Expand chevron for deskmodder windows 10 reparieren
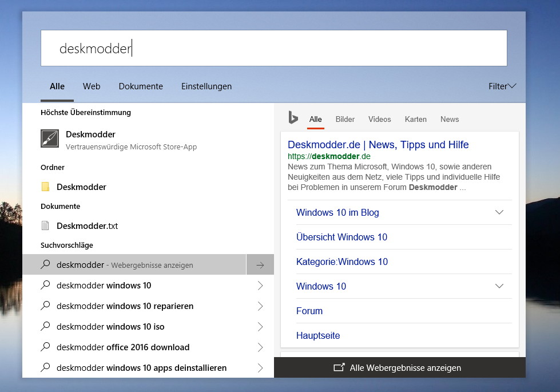The width and height of the screenshot is (560, 392). pyautogui.click(x=260, y=306)
